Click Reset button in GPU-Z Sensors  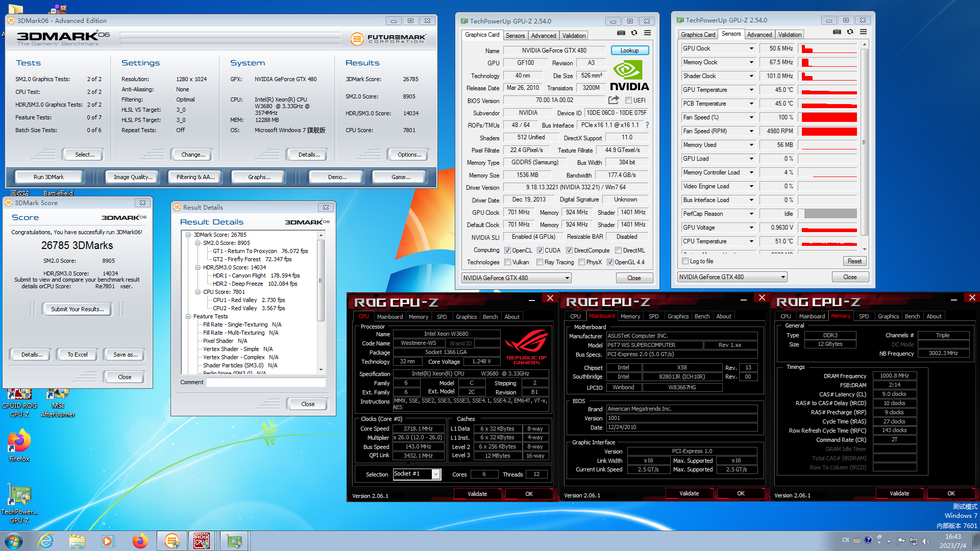(x=854, y=261)
